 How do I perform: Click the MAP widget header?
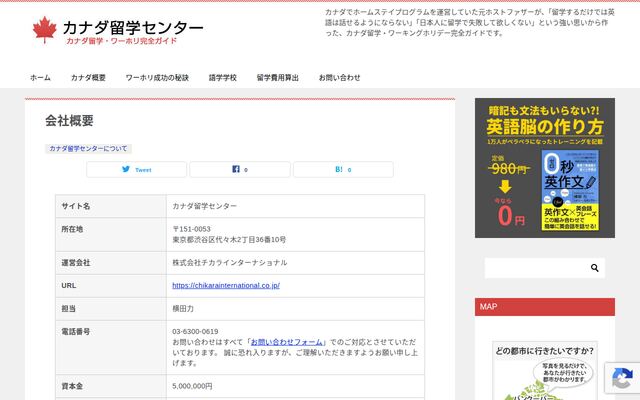[x=544, y=307]
